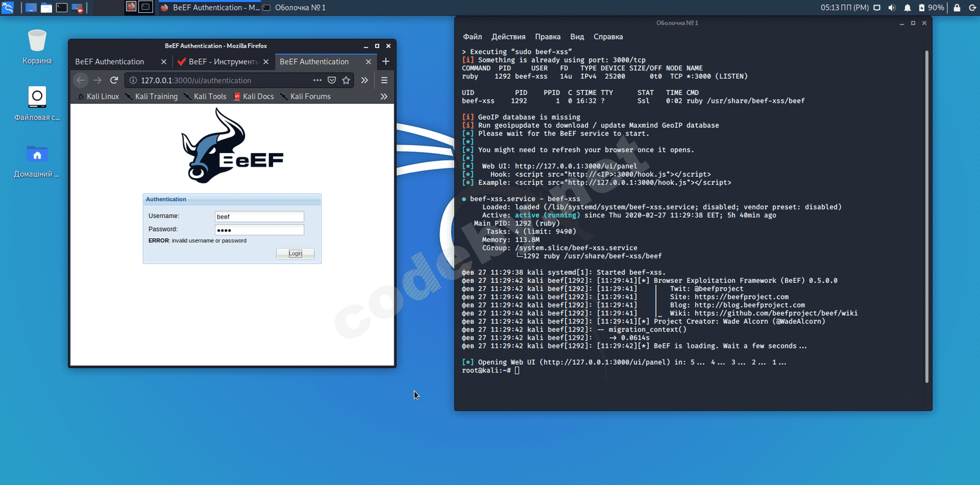Open the Вид menu in the terminal
The image size is (980, 485).
[x=577, y=37]
